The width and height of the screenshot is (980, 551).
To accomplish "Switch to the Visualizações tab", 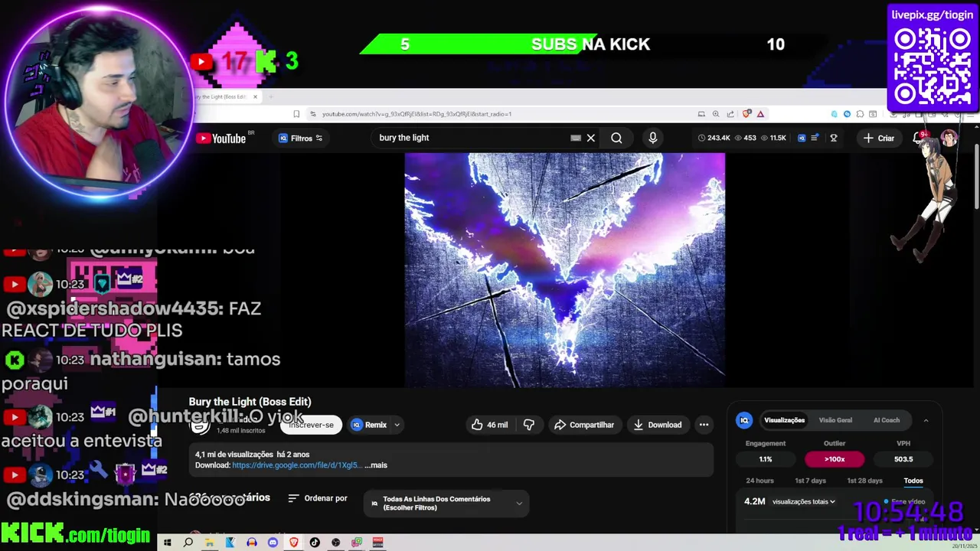I will coord(784,420).
